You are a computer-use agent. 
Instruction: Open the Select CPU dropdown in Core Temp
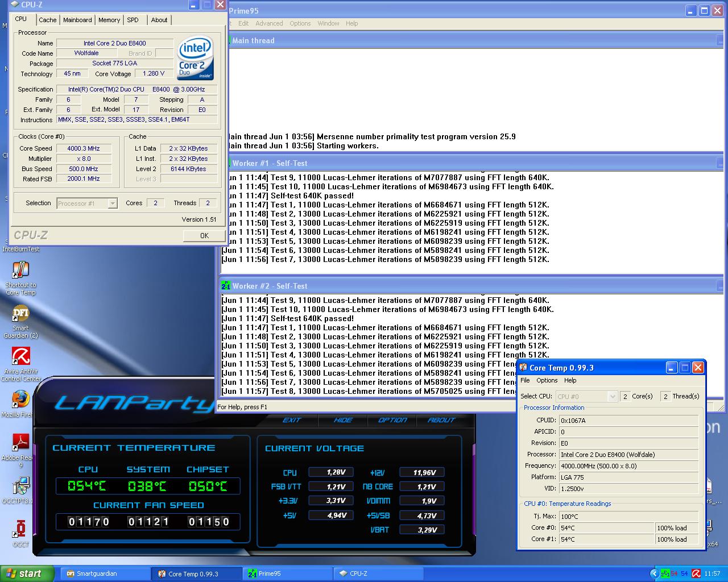pyautogui.click(x=586, y=396)
